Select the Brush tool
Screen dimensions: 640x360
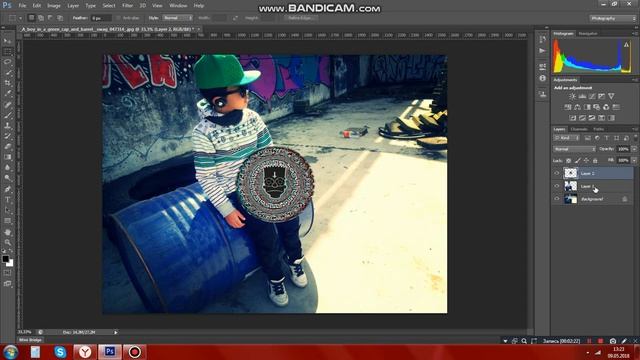(7, 115)
